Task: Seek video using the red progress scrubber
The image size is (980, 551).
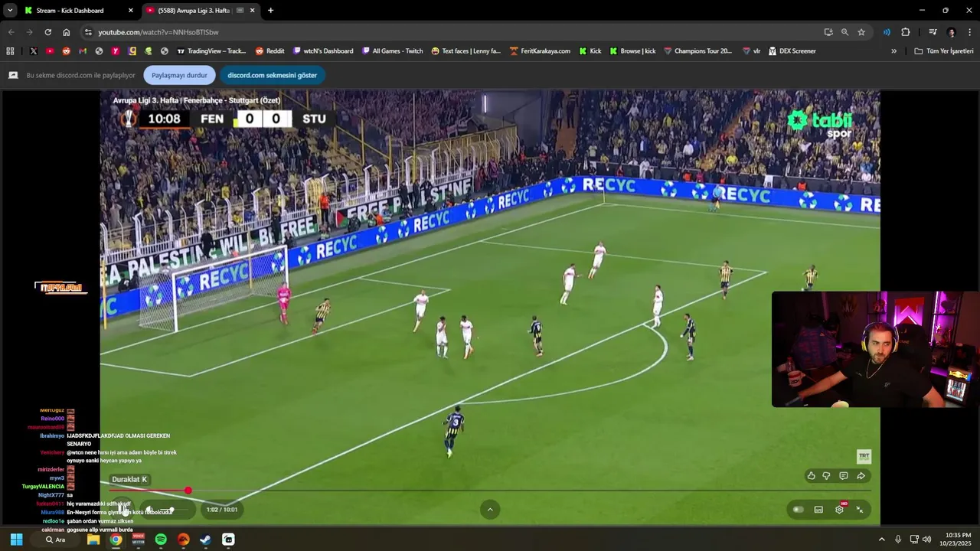Action: click(188, 491)
